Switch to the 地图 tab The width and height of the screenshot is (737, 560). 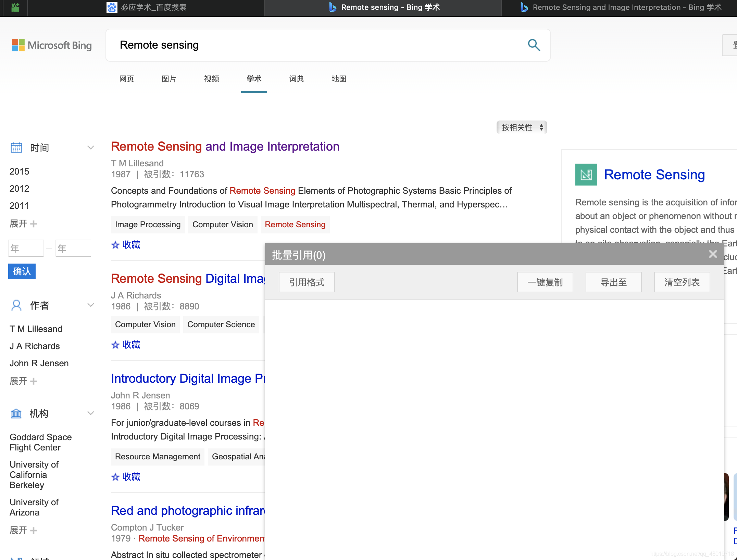point(339,79)
